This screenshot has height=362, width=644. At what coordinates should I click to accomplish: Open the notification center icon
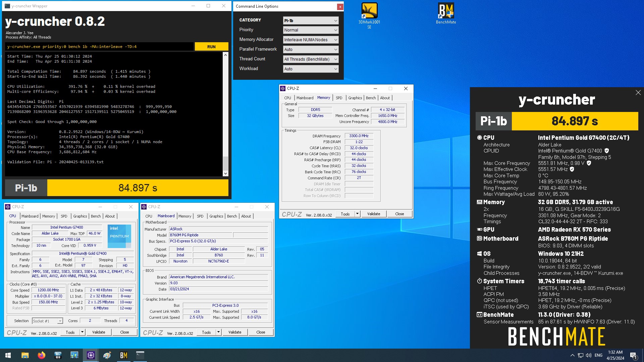[x=633, y=355]
